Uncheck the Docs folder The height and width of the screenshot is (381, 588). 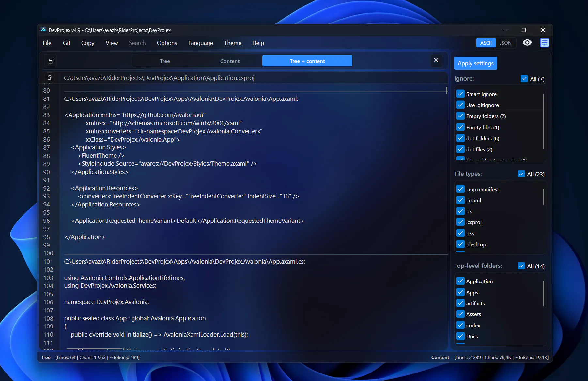pyautogui.click(x=460, y=336)
